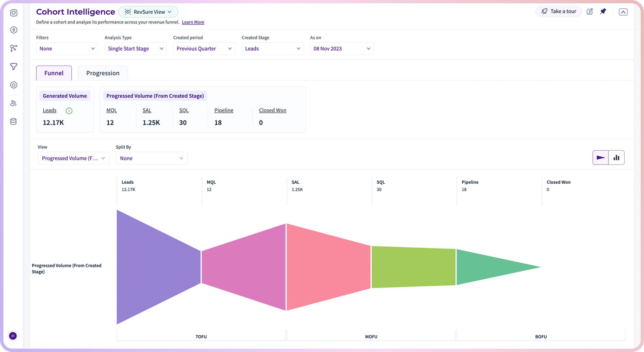Open the Split By dropdown
The width and height of the screenshot is (644, 352).
152,158
